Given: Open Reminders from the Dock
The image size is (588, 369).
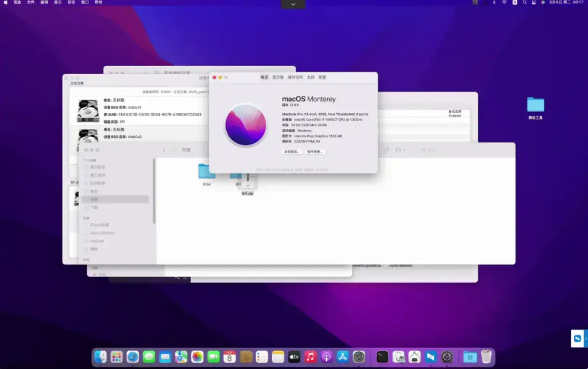Looking at the screenshot, I should click(x=262, y=356).
